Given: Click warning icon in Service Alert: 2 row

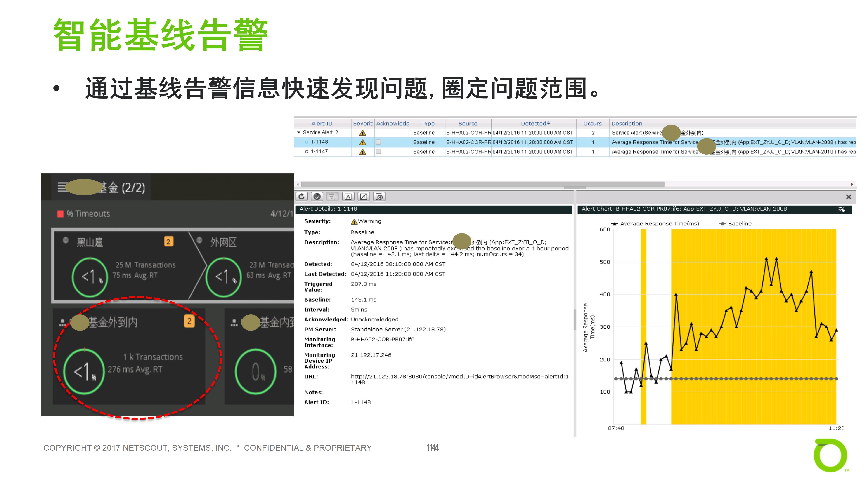Looking at the screenshot, I should click(363, 133).
